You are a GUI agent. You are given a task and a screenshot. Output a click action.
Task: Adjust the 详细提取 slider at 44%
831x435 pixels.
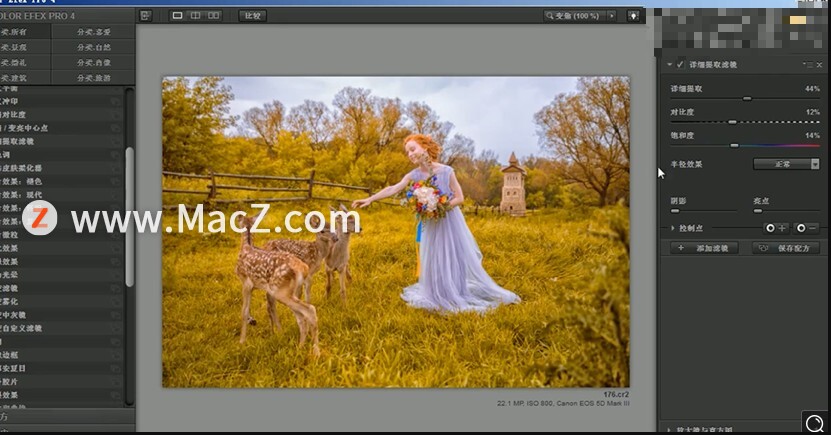click(x=747, y=99)
